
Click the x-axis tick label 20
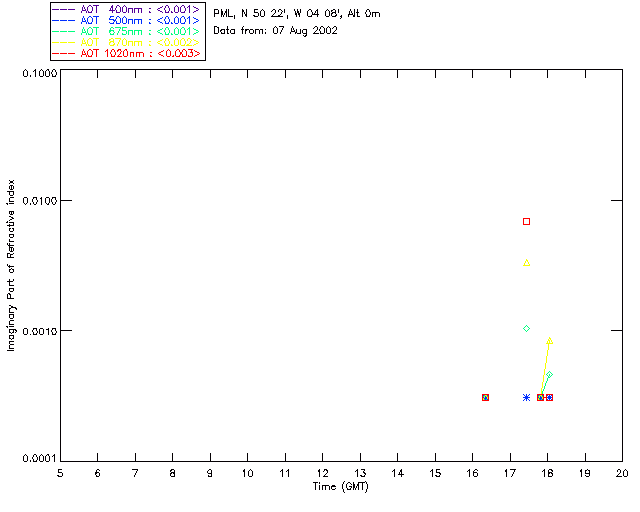click(622, 473)
